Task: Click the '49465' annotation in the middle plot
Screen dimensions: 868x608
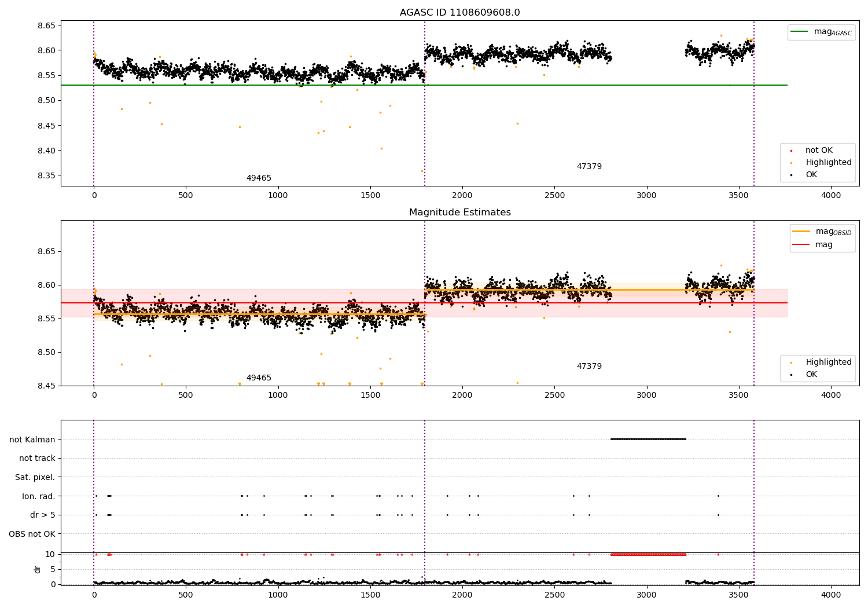Action: 259,378
